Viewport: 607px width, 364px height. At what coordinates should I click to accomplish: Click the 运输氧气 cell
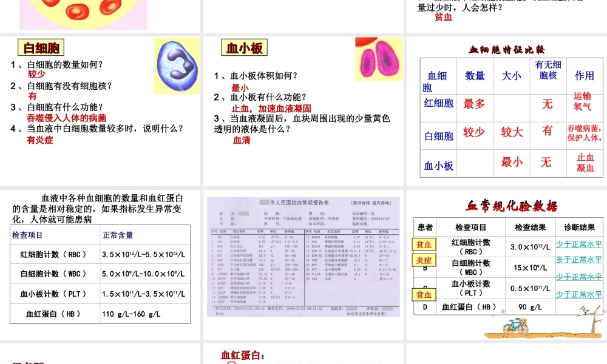point(582,101)
